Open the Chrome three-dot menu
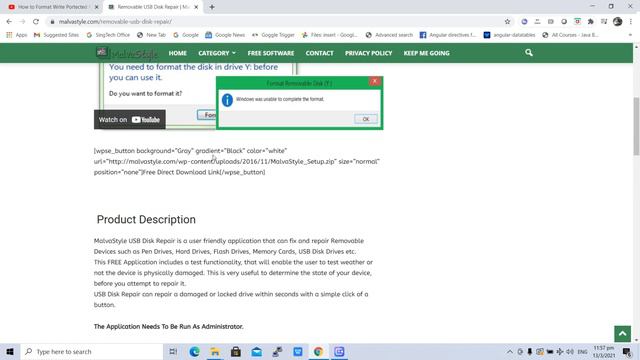Viewport: 640px width, 360px height. point(631,22)
